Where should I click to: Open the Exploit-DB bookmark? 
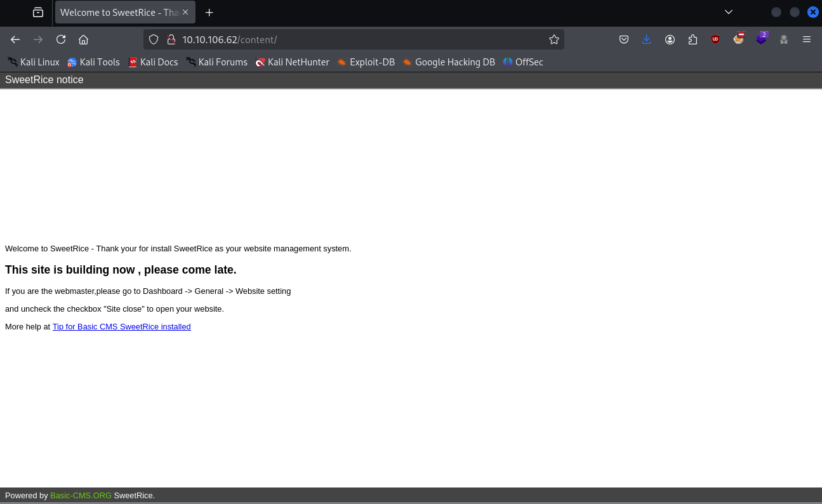366,62
